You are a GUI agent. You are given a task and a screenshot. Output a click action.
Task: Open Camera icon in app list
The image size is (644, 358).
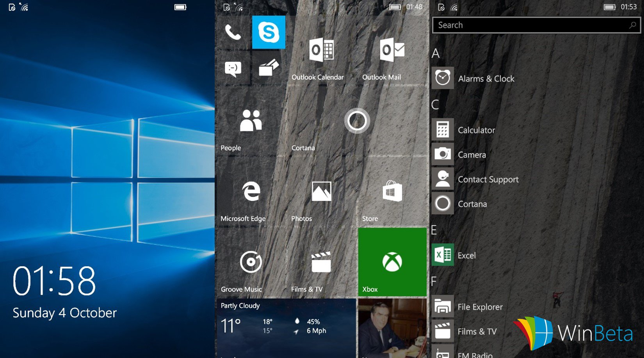tap(443, 154)
